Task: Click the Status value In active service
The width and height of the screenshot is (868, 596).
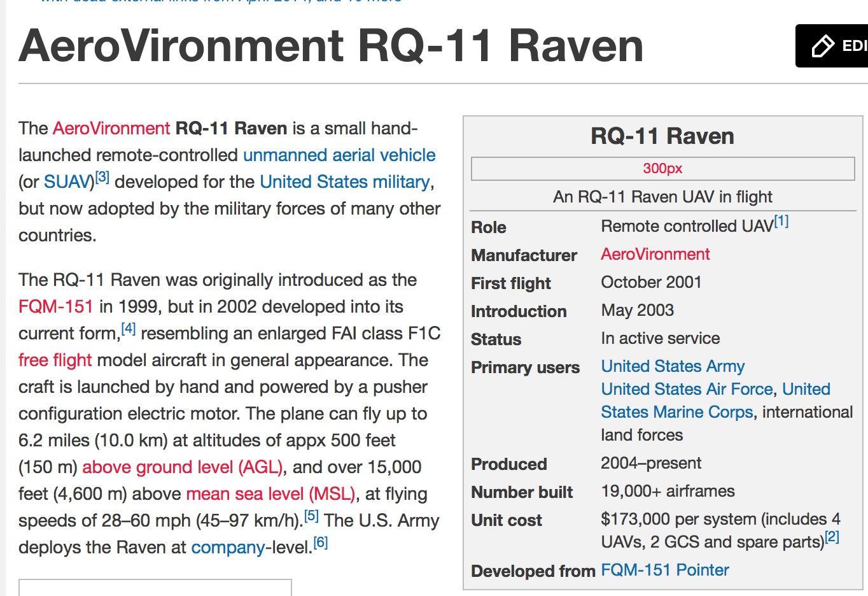Action: point(661,339)
